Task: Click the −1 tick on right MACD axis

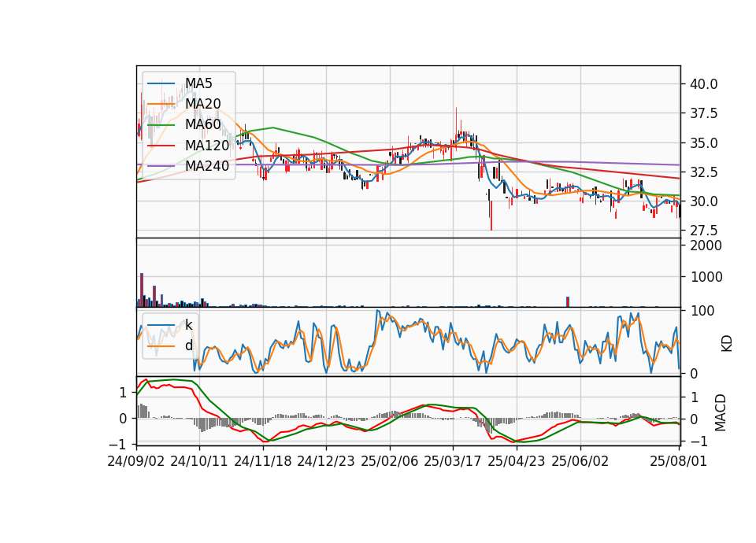Action: 699,441
